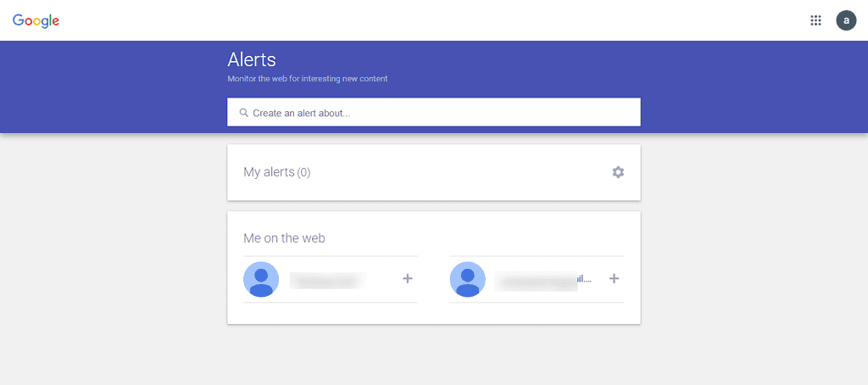This screenshot has height=385, width=868.
Task: Click the Google logo
Action: [36, 20]
